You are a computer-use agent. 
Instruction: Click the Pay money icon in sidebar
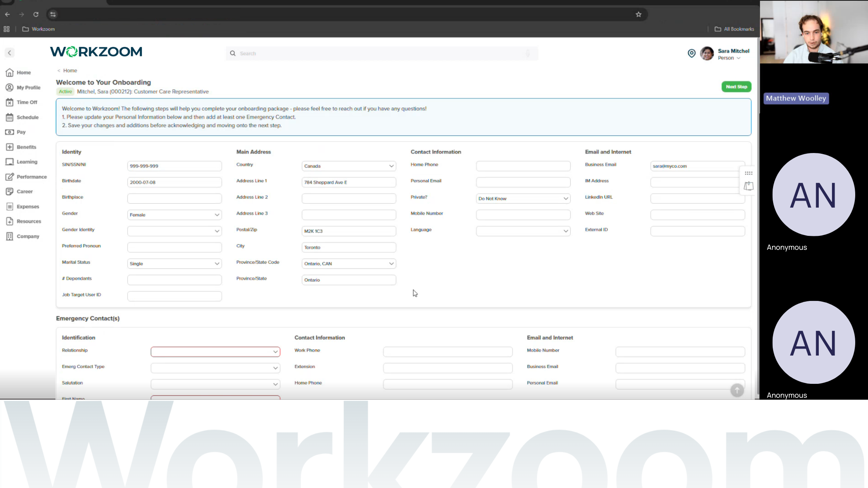click(10, 132)
